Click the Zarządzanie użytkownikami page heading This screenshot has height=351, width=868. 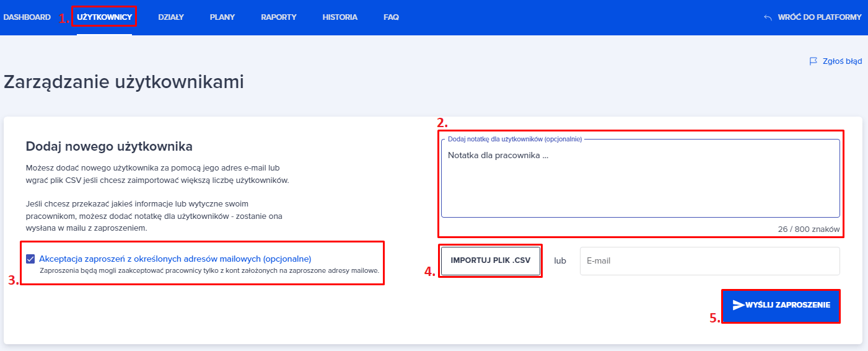click(x=124, y=82)
